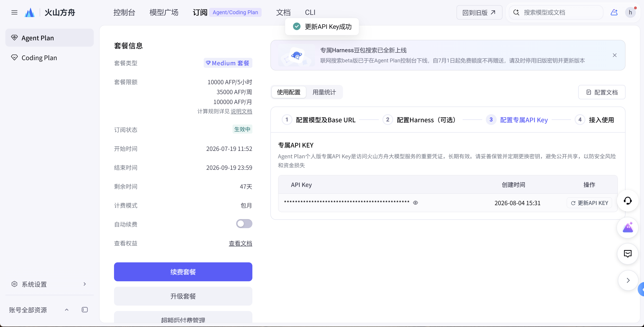This screenshot has width=644, height=327.
Task: Open the 文档 nav item
Action: 283,12
